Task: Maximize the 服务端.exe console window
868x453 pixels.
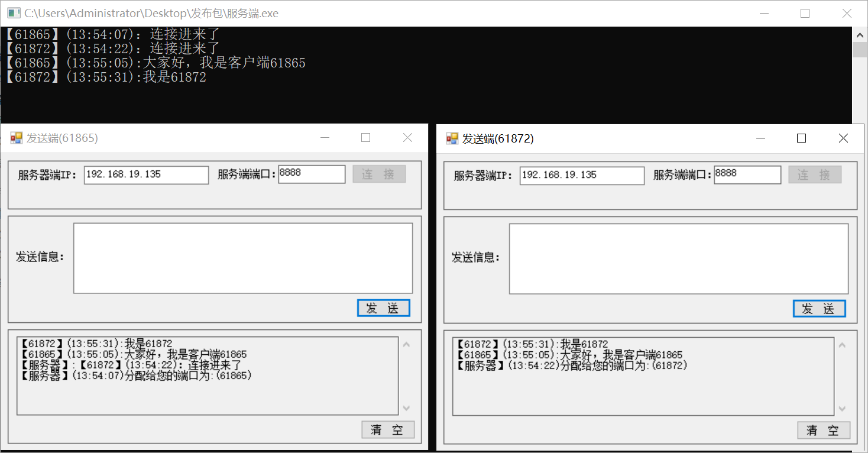Action: 805,13
